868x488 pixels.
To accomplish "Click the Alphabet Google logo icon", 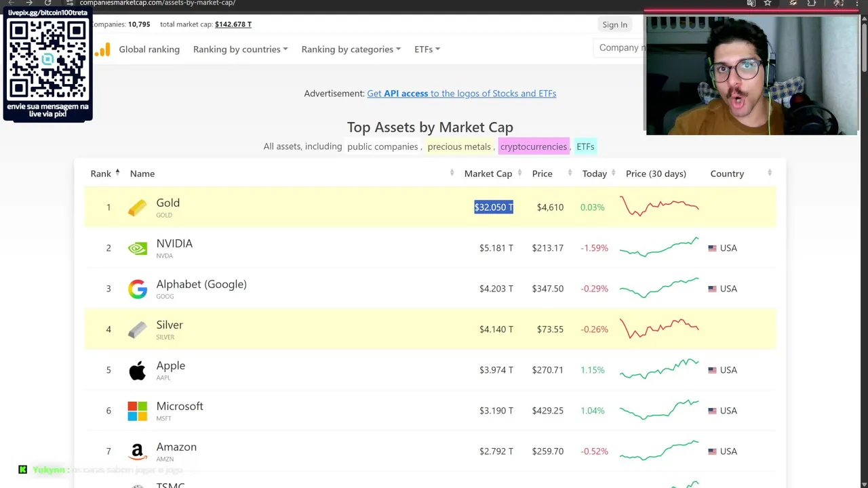I will point(137,289).
